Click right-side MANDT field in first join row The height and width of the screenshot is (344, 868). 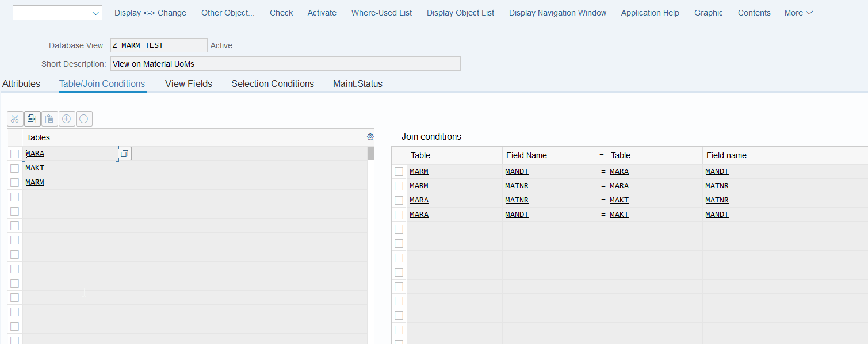coord(717,171)
